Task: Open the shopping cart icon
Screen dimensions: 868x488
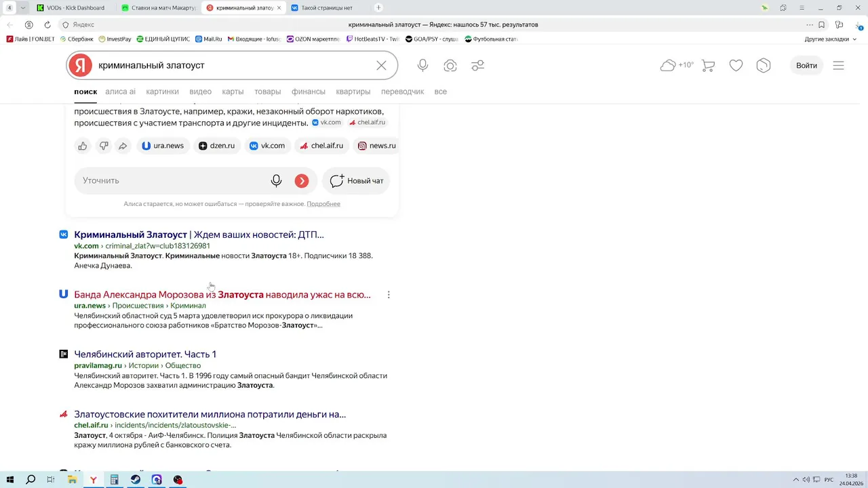Action: tap(709, 66)
